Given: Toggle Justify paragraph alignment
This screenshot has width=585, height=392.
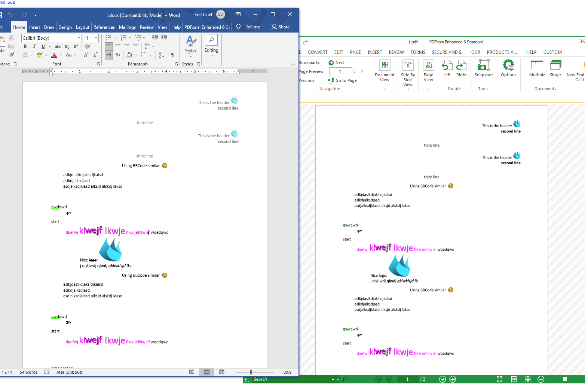Looking at the screenshot, I should coord(136,46).
